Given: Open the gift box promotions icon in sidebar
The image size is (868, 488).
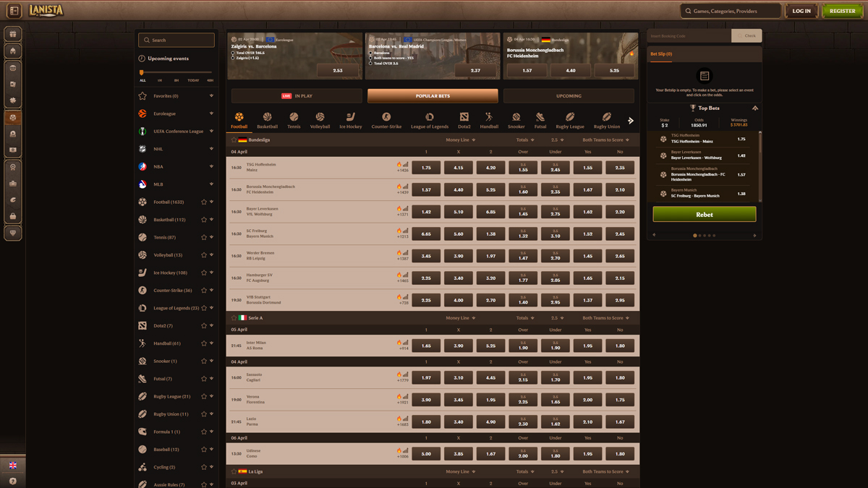Looking at the screenshot, I should click(13, 34).
